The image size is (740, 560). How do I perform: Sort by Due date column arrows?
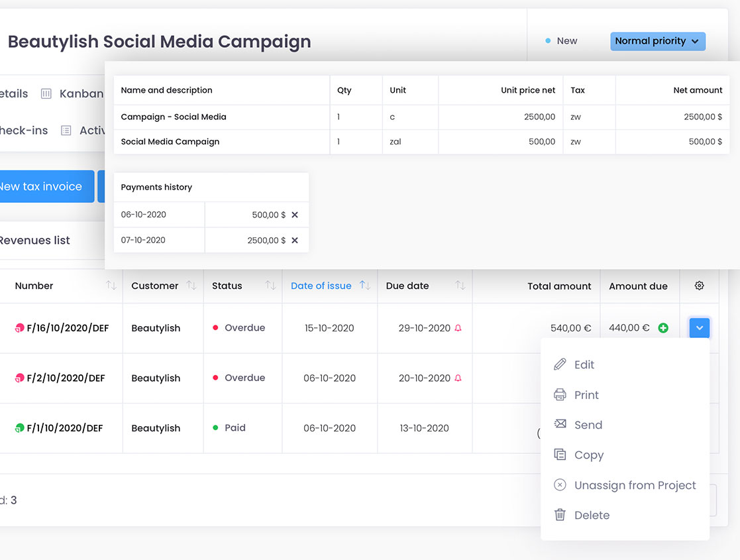tap(460, 285)
